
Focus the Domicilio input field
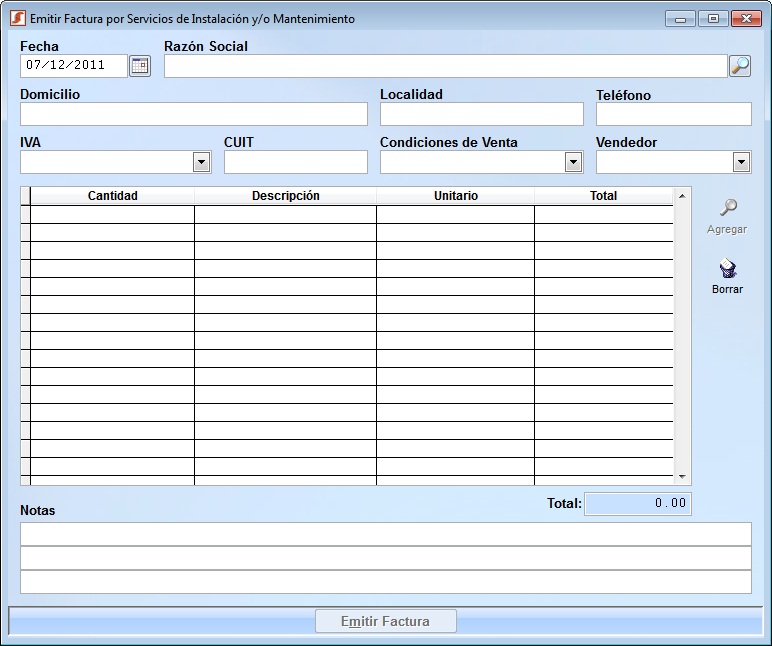coord(193,114)
